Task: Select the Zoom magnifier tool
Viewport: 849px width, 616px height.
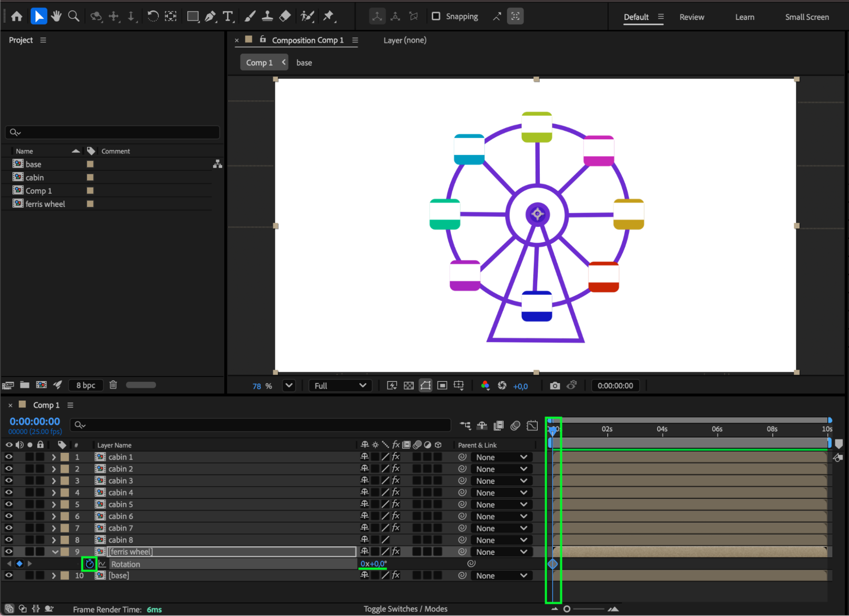Action: click(x=74, y=17)
